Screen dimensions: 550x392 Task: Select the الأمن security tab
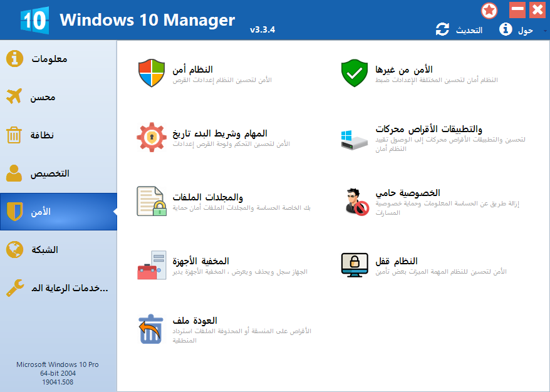tap(59, 212)
